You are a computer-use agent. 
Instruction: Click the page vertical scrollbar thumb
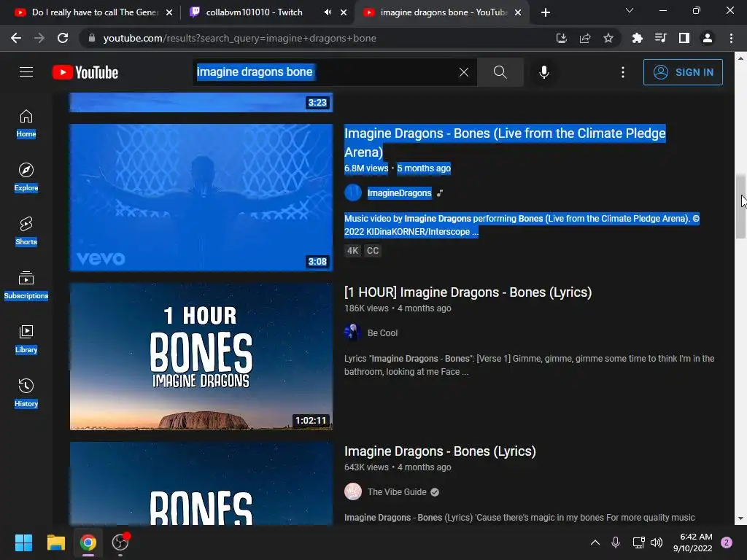click(740, 206)
